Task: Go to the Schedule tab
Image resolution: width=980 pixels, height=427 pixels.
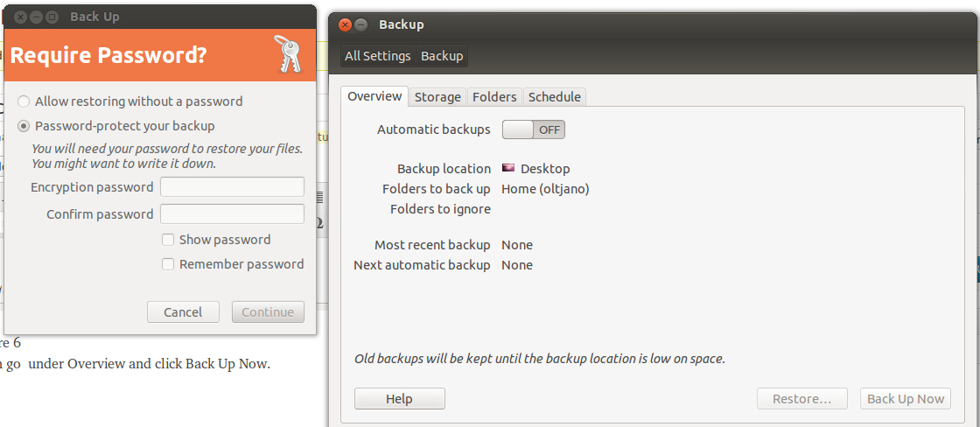Action: [x=554, y=97]
